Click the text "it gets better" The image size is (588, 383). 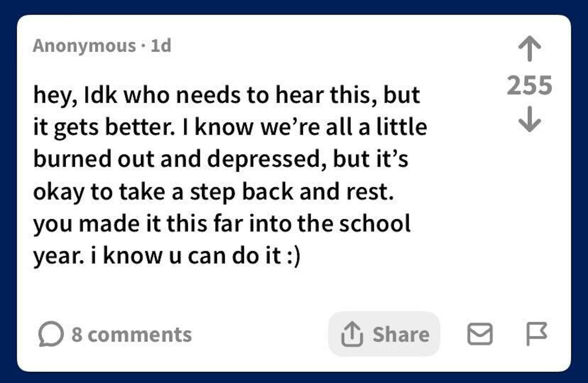[x=103, y=127]
